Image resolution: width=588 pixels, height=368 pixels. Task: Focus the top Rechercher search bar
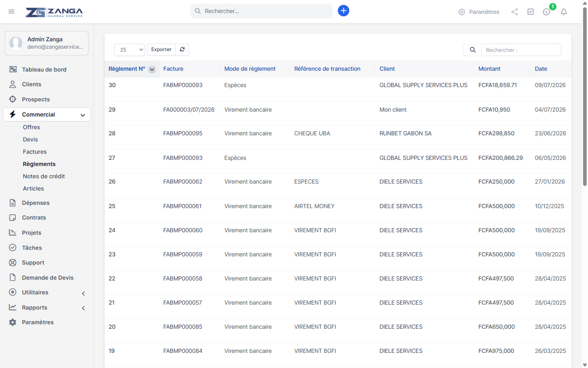[261, 11]
